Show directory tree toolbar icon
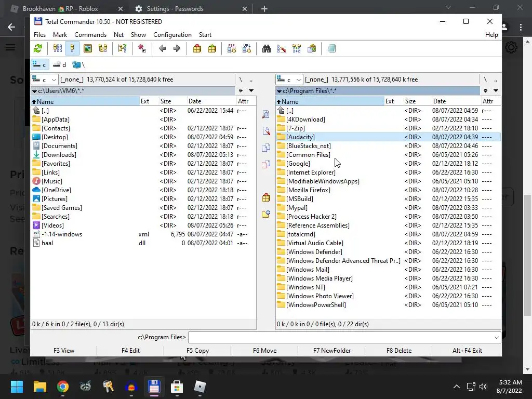 [x=103, y=48]
